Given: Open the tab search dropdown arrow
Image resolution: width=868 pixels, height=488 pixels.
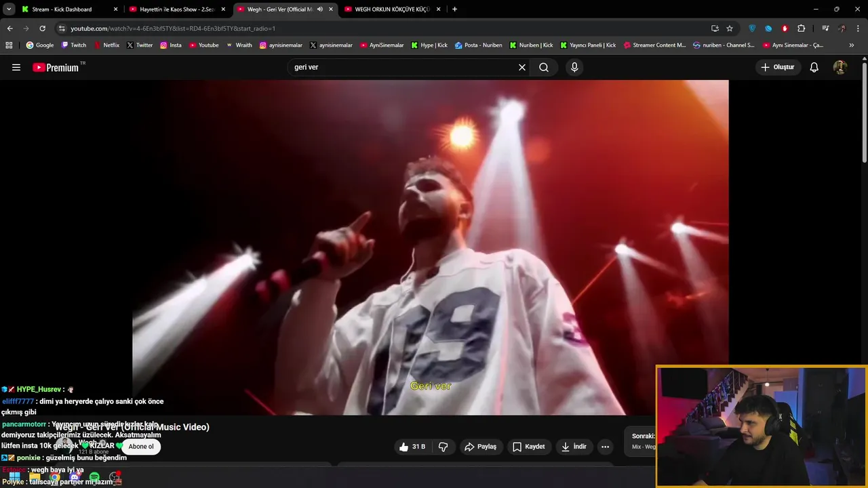Looking at the screenshot, I should (9, 9).
